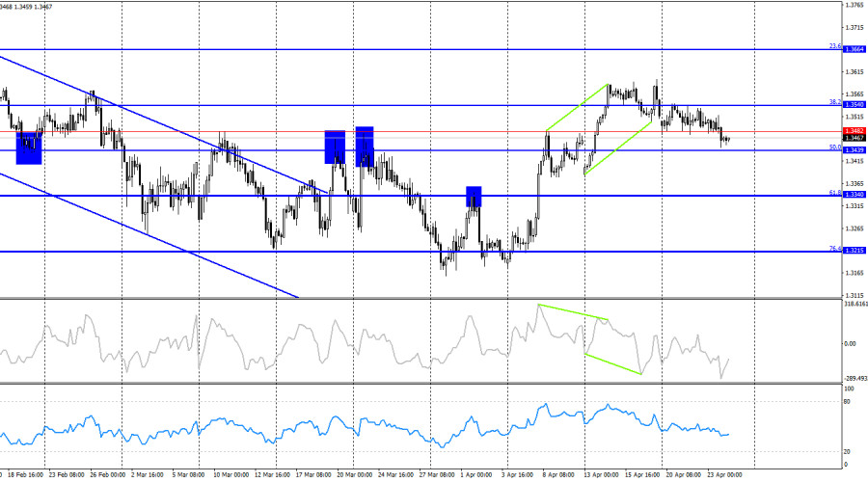
Task: Click the 100 level on oscillator scale
Action: [x=849, y=389]
